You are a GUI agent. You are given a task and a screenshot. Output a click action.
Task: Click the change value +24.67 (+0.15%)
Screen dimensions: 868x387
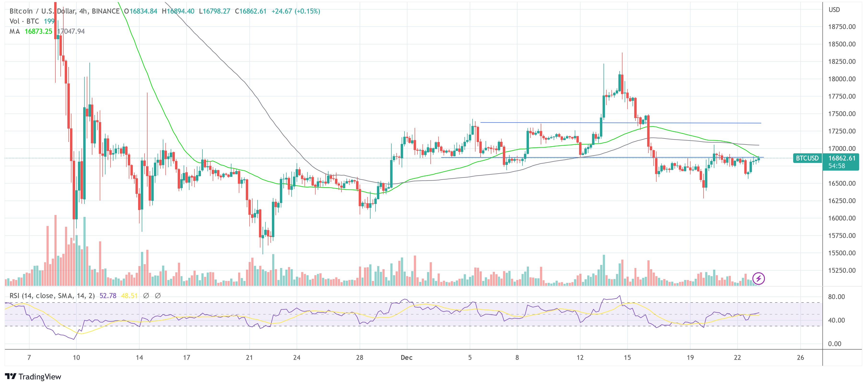click(296, 11)
